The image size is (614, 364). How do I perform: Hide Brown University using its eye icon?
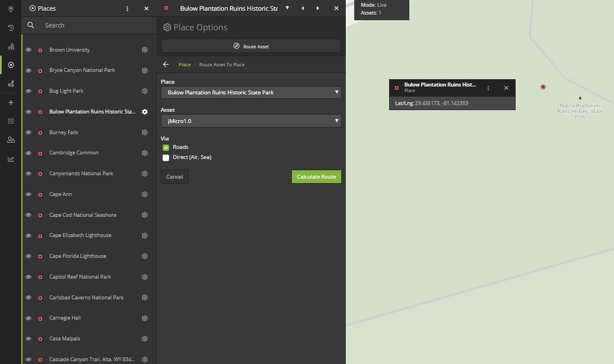coord(28,50)
